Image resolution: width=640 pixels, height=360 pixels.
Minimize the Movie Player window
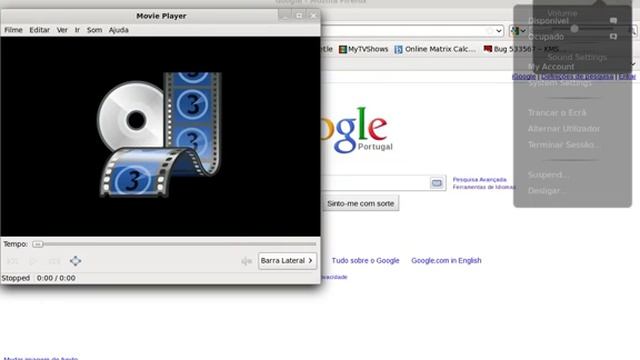click(284, 16)
